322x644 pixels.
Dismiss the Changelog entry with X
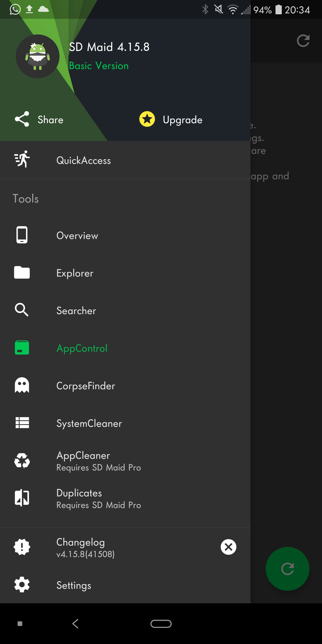(229, 547)
